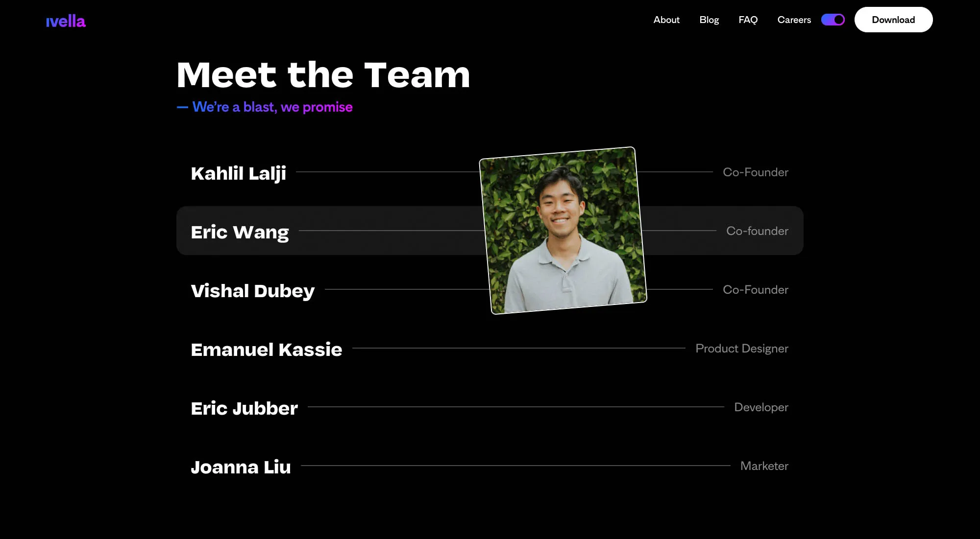
Task: Click Eric Wang's portrait photo
Action: pos(563,231)
